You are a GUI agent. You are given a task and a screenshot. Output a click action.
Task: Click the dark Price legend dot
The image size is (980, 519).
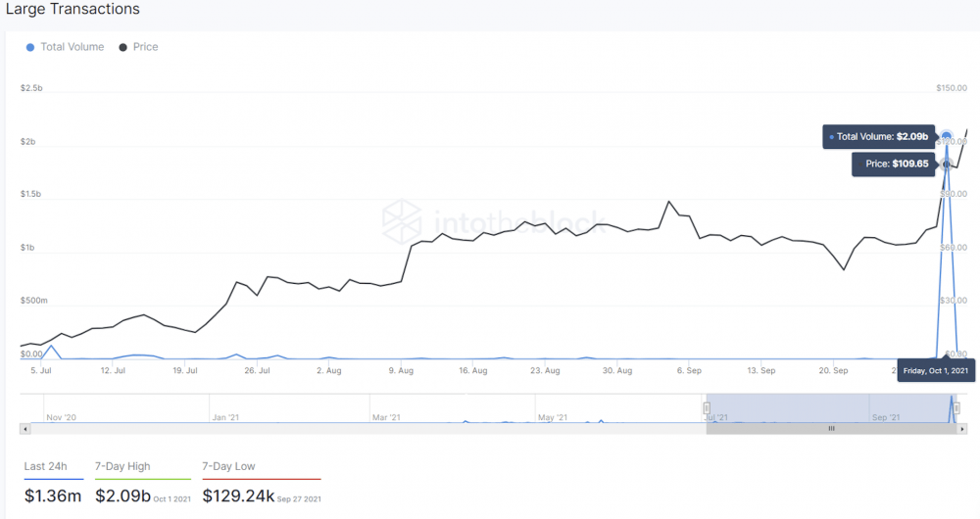point(123,47)
